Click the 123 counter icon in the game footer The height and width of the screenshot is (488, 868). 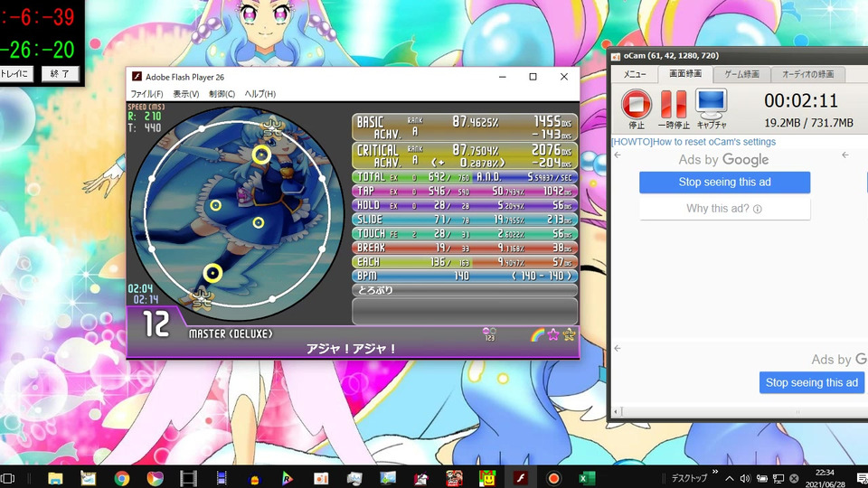(489, 334)
